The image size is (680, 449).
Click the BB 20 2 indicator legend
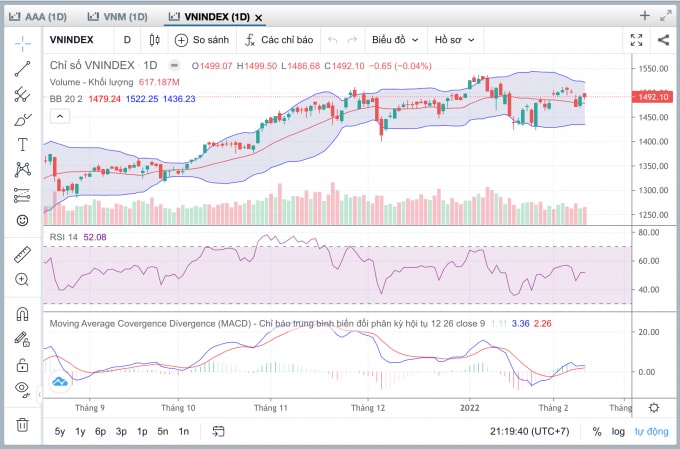coord(65,99)
